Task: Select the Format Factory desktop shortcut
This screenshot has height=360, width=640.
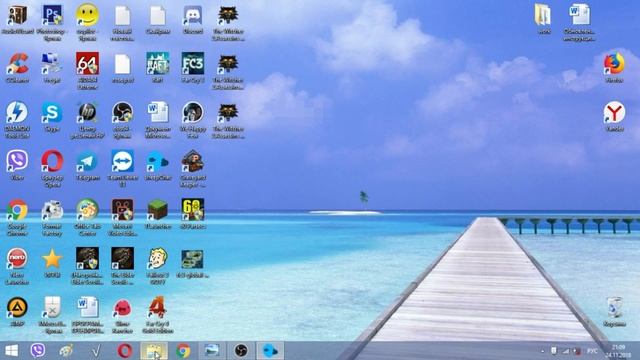Action: tap(52, 210)
